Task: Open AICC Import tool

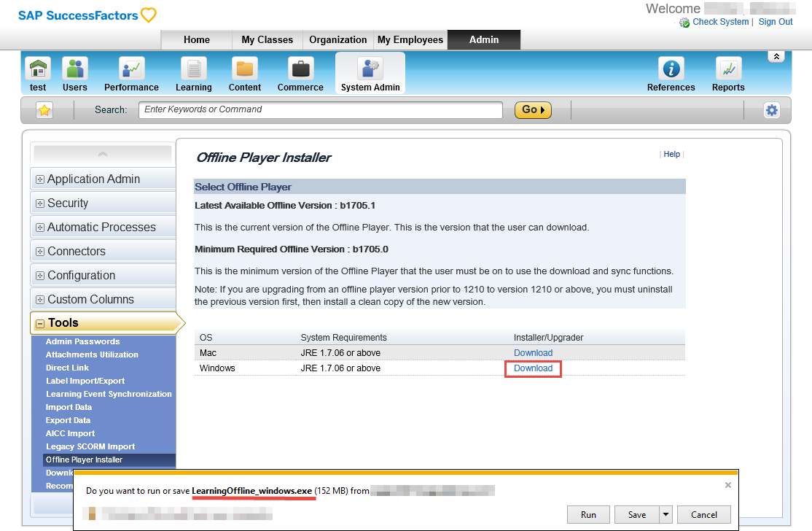Action: pos(71,433)
